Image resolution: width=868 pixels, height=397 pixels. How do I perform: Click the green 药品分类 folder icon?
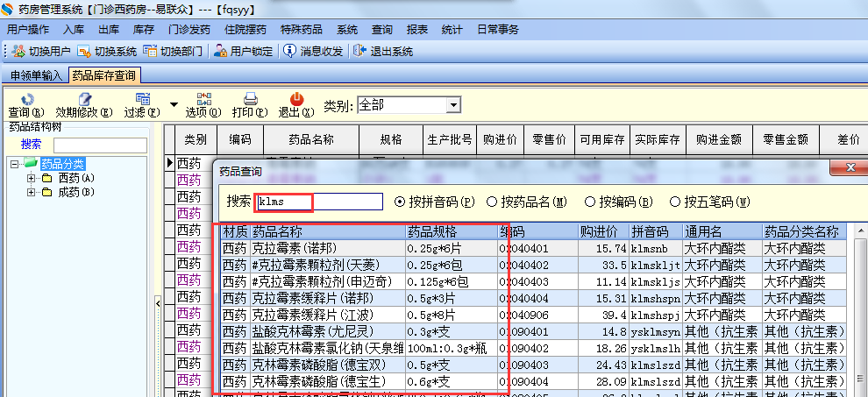click(32, 163)
